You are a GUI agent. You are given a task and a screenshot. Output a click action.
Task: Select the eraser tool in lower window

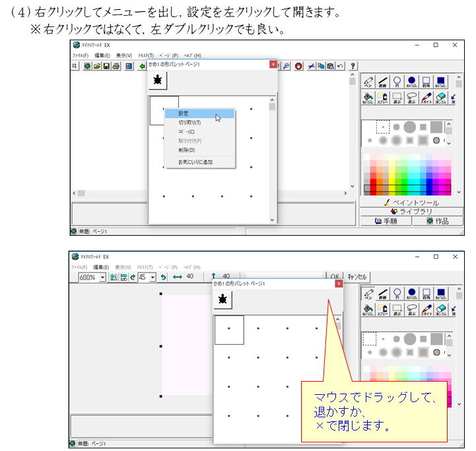441,310
